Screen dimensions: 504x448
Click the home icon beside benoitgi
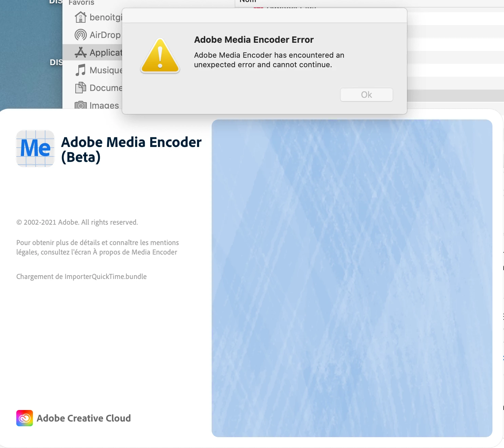(81, 17)
